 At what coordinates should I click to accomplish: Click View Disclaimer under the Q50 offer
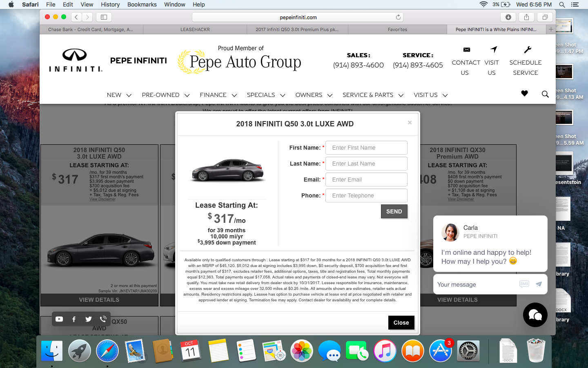[102, 199]
